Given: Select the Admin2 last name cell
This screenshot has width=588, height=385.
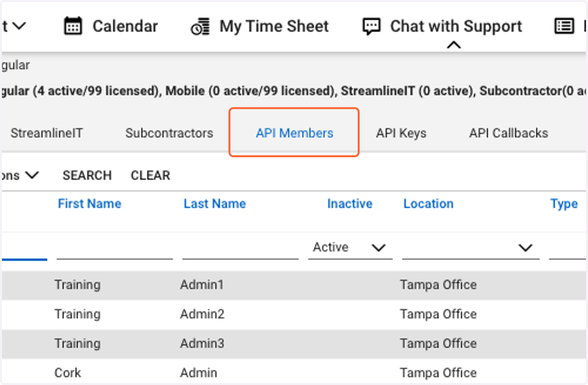Looking at the screenshot, I should click(202, 314).
